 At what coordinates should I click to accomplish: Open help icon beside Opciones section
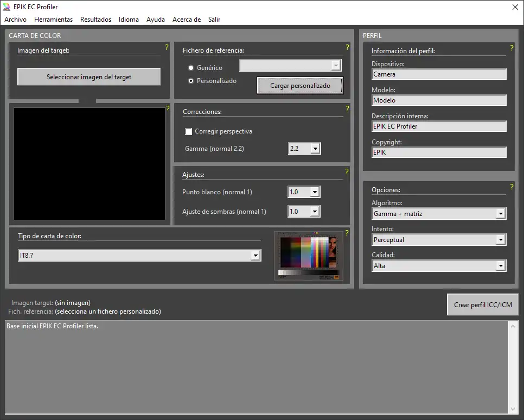(512, 187)
